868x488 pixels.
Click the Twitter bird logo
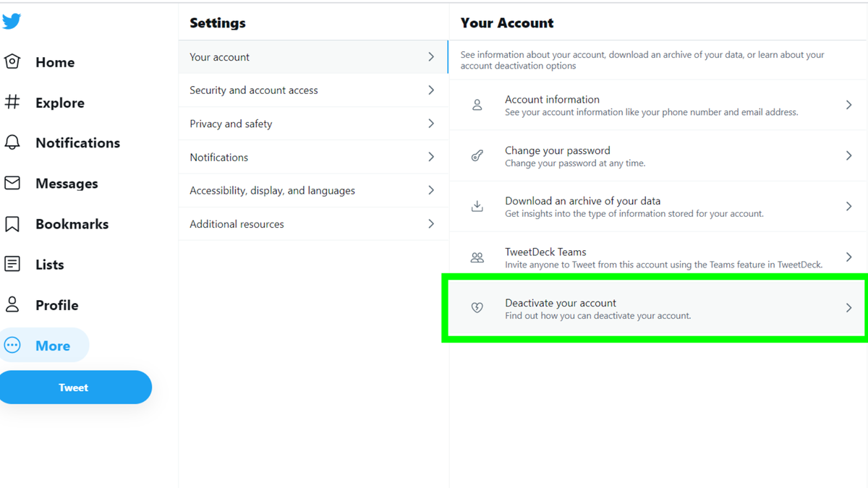tap(12, 21)
